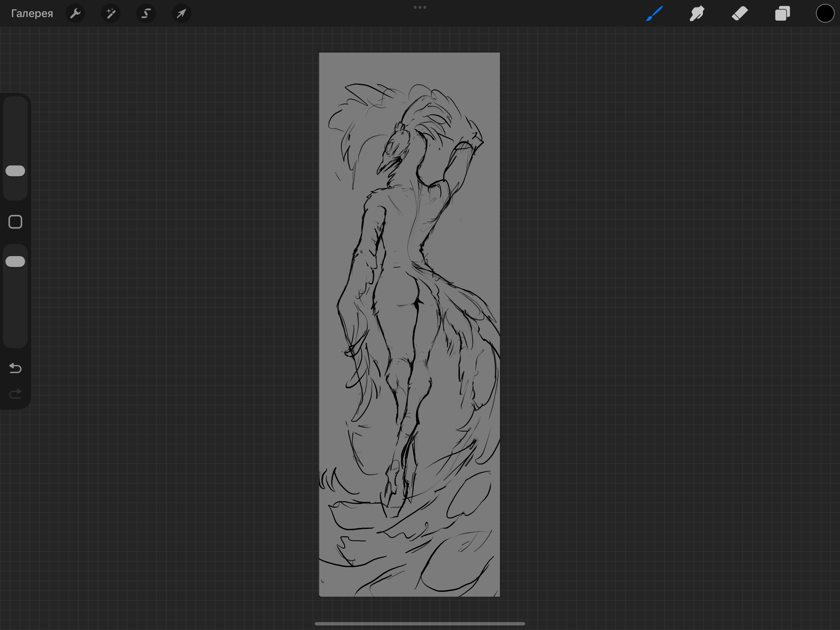Select the Eraser tool
The image size is (840, 630).
click(x=740, y=14)
